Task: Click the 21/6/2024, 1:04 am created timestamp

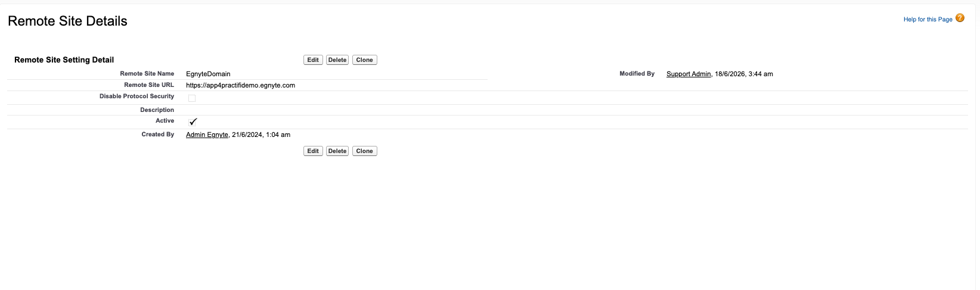Action: 261,135
